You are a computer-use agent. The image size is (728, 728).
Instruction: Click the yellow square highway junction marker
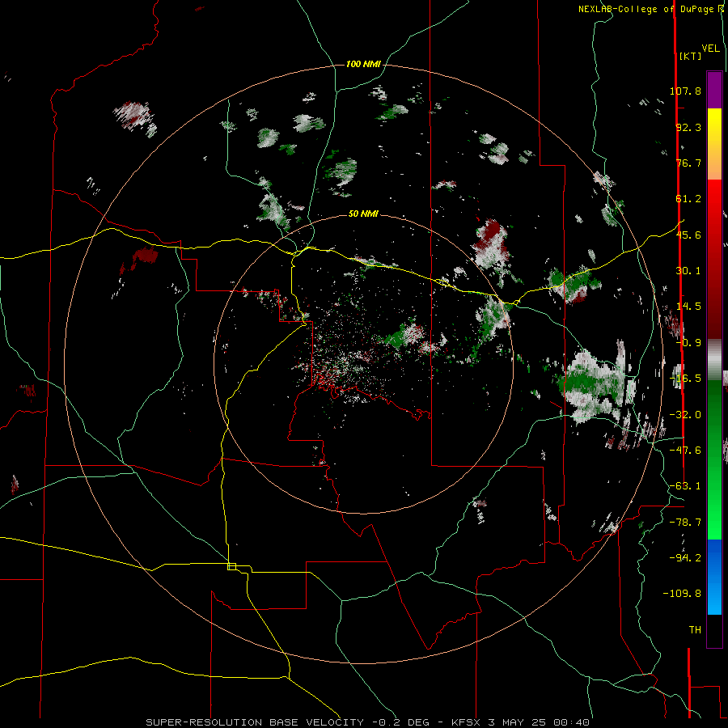(x=231, y=566)
